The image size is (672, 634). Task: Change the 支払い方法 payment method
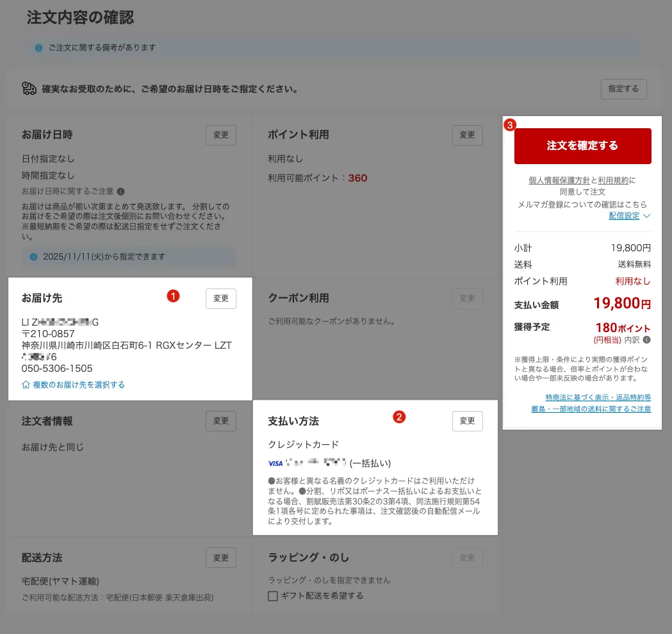click(467, 421)
